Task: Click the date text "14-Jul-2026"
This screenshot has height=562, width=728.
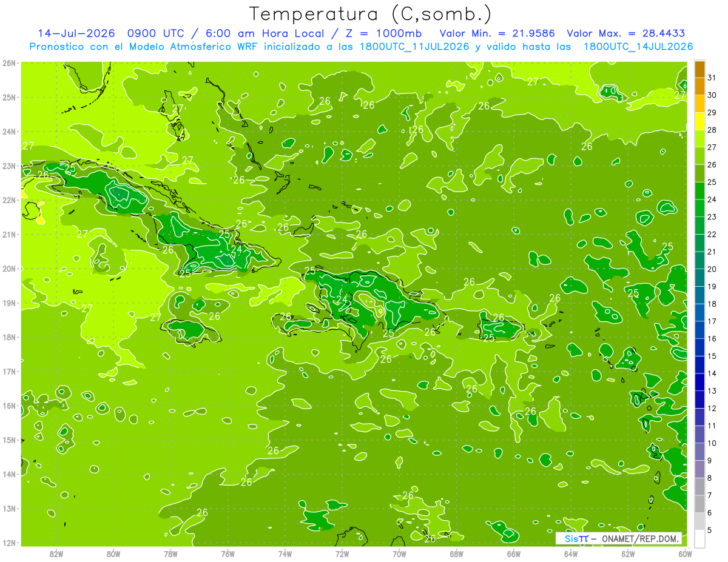Action: (76, 33)
